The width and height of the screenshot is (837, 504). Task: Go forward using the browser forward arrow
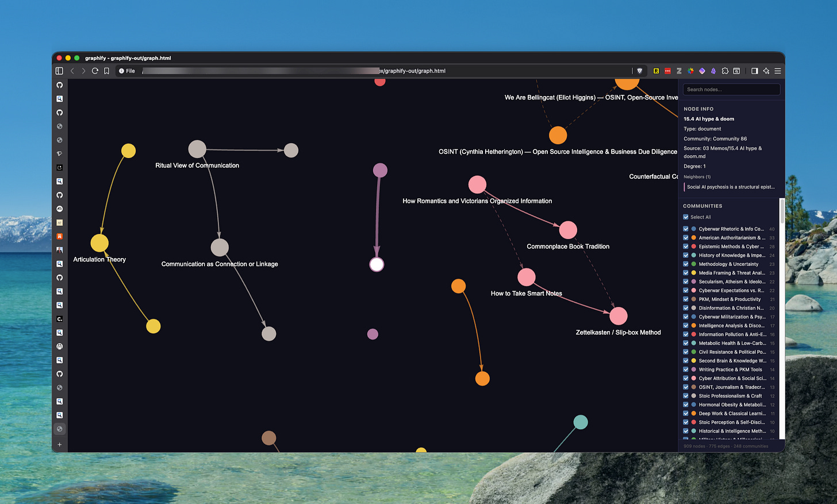[83, 71]
